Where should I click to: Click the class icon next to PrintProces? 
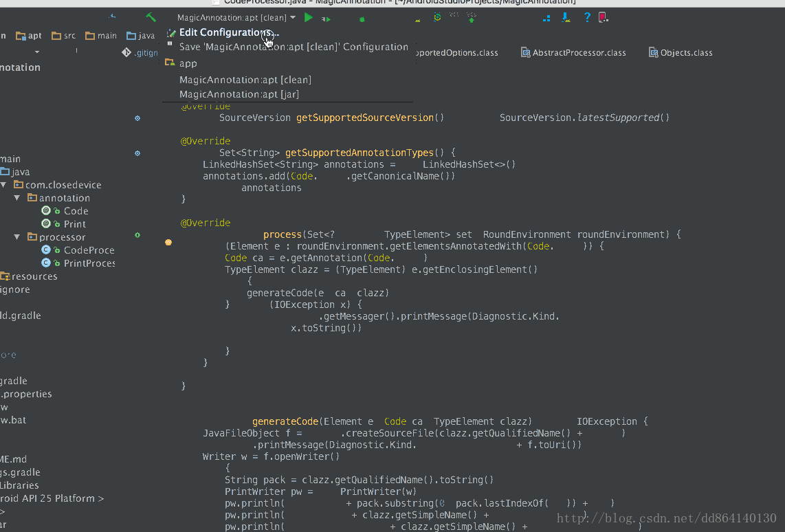(45, 263)
